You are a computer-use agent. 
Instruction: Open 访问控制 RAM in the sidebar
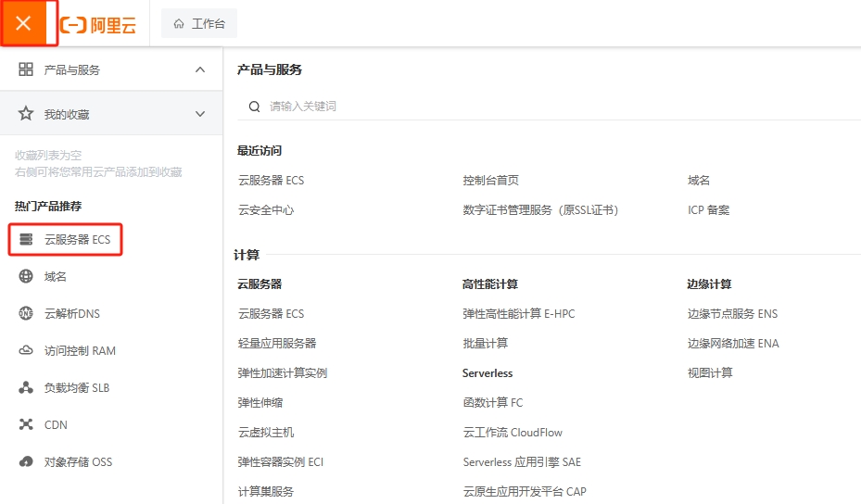(80, 351)
